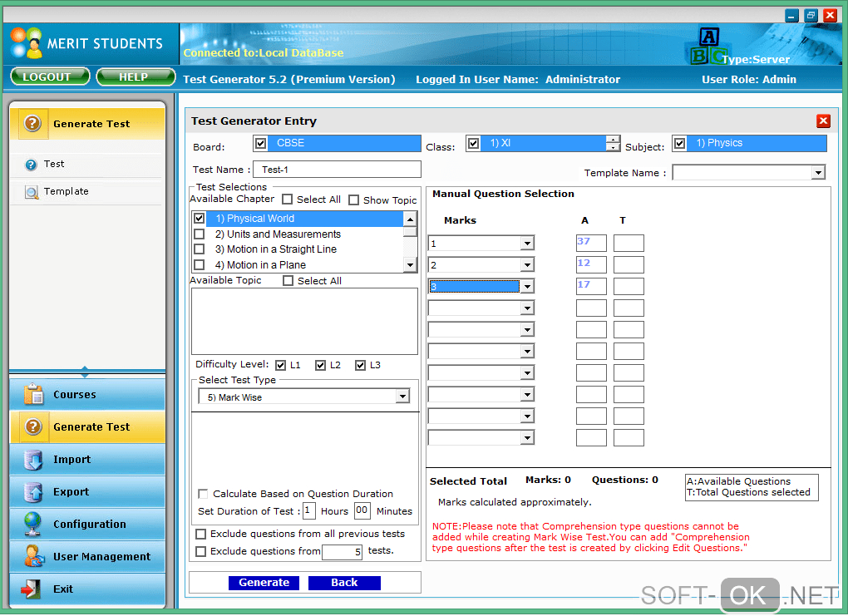Click the chapter list down arrow
Screen dimensions: 848x616
pos(410,265)
